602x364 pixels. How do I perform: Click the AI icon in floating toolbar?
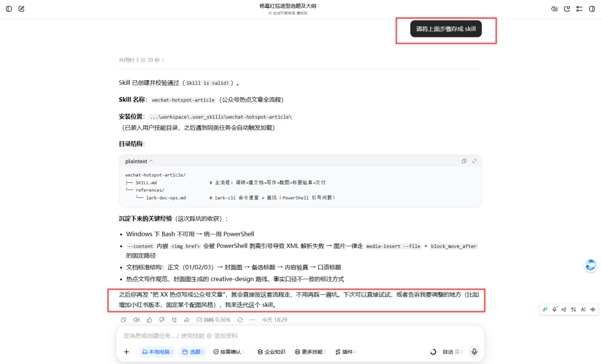[583, 309]
